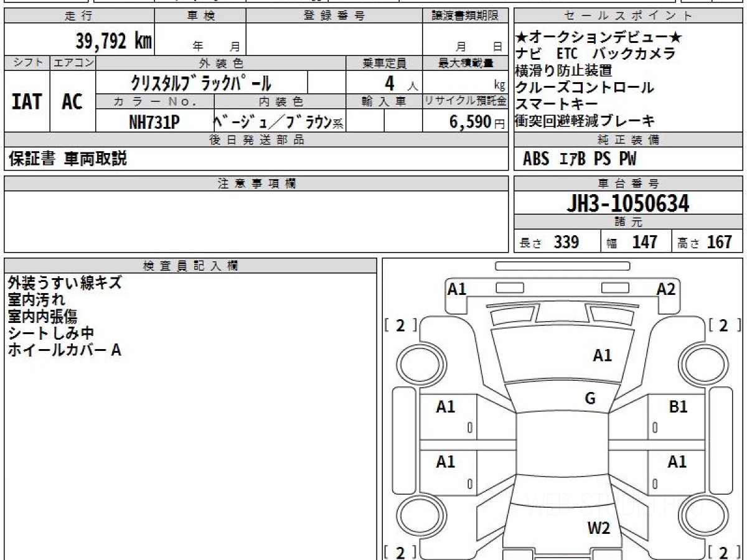Click the 乗車定員 header
Viewport: 747px width, 560px height.
click(x=384, y=63)
